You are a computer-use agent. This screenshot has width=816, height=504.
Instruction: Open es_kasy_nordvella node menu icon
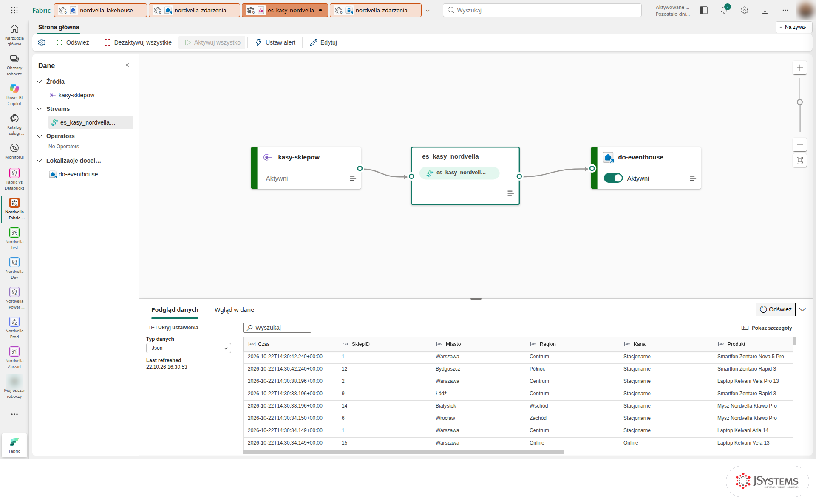point(511,193)
